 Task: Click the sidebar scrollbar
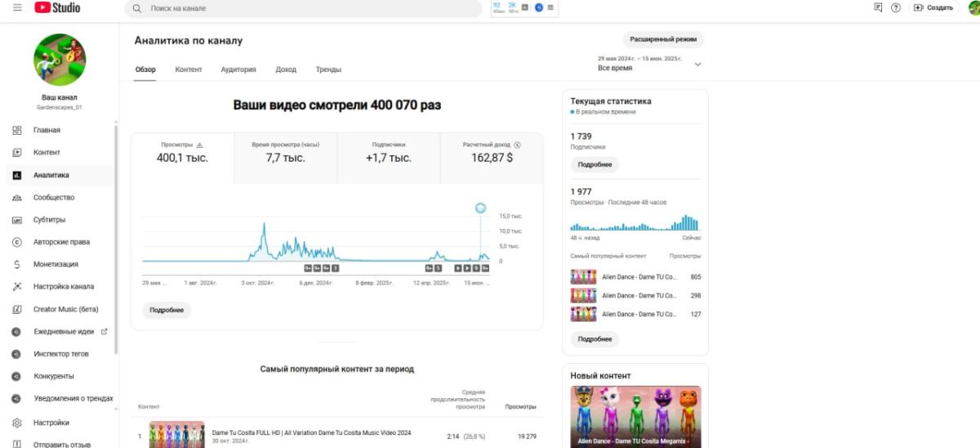click(x=116, y=239)
